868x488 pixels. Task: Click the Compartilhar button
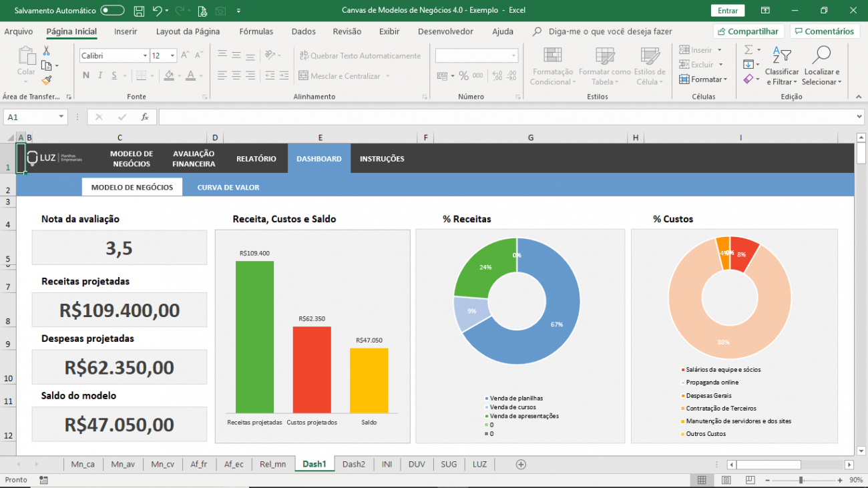(x=748, y=31)
